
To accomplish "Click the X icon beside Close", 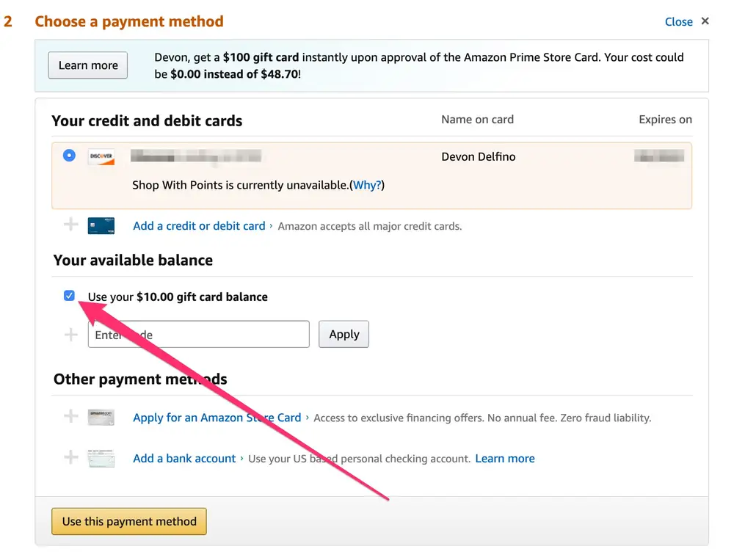I will [705, 21].
